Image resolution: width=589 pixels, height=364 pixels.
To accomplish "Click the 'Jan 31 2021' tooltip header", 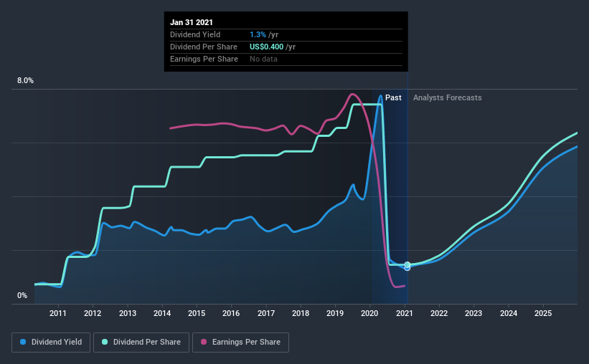I will pos(192,22).
